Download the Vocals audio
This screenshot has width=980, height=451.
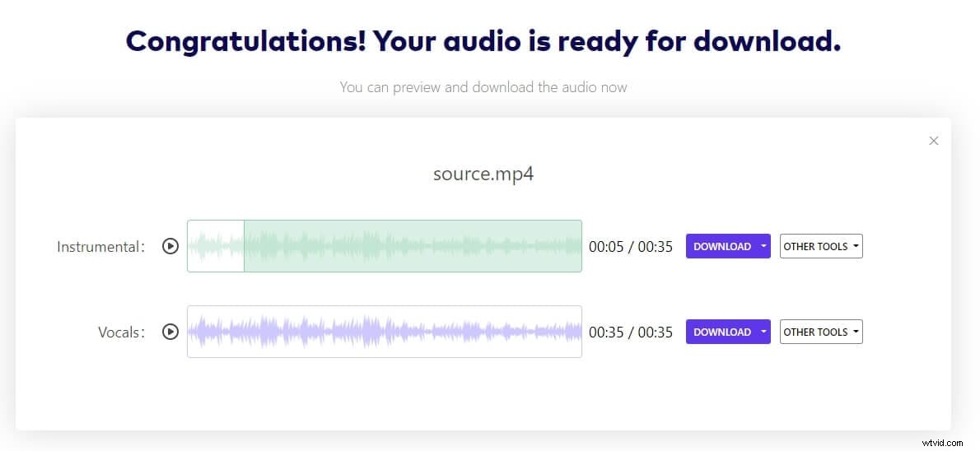coord(722,332)
